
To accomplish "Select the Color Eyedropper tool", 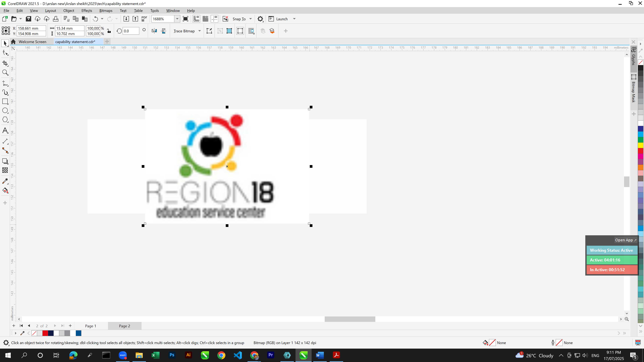I will coord(5,181).
